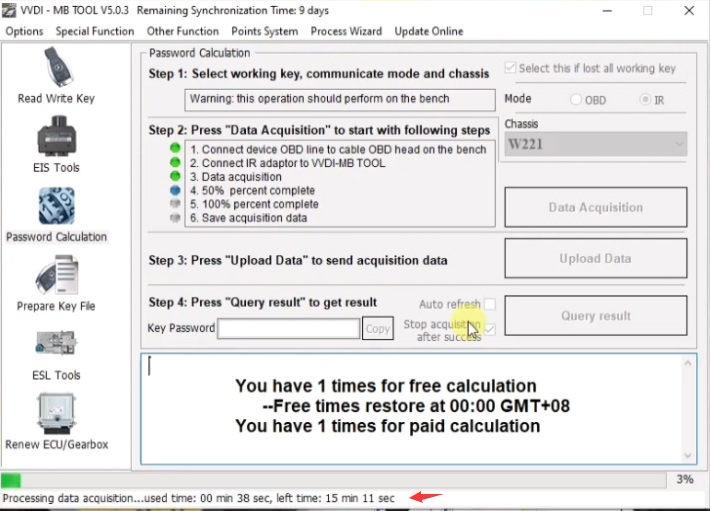
Task: Open the Update Online menu
Action: 429,31
